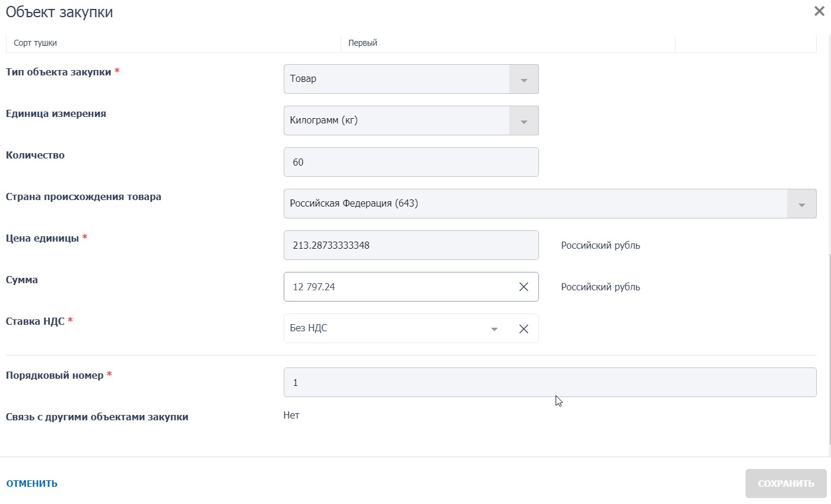Click the Цена единицы input field
Viewport: 831px width, 504px height.
(x=411, y=245)
